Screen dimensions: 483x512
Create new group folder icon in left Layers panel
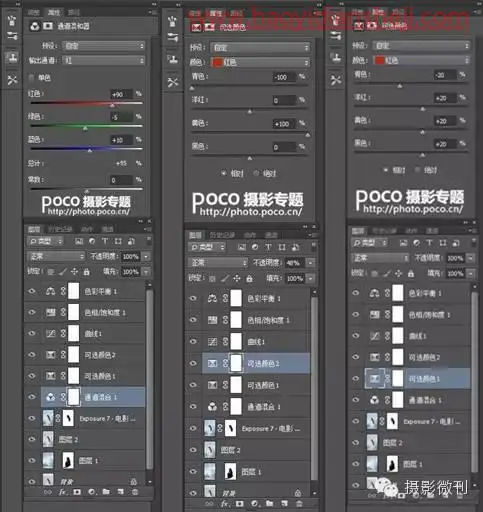click(106, 492)
